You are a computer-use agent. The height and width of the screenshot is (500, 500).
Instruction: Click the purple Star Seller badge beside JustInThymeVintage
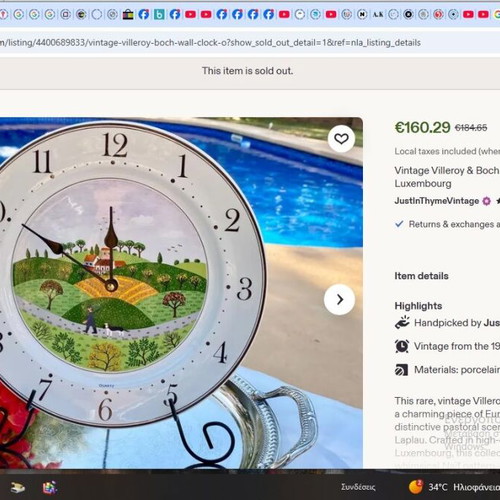tap(486, 201)
